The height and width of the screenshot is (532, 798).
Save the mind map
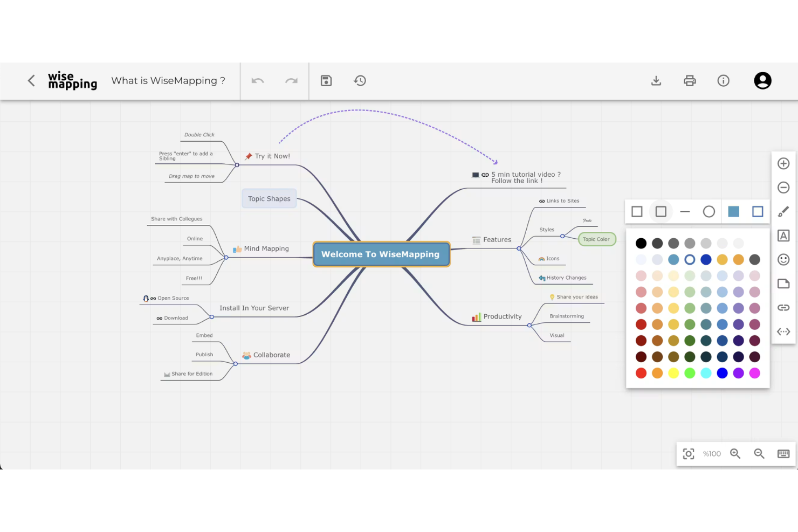click(x=326, y=81)
